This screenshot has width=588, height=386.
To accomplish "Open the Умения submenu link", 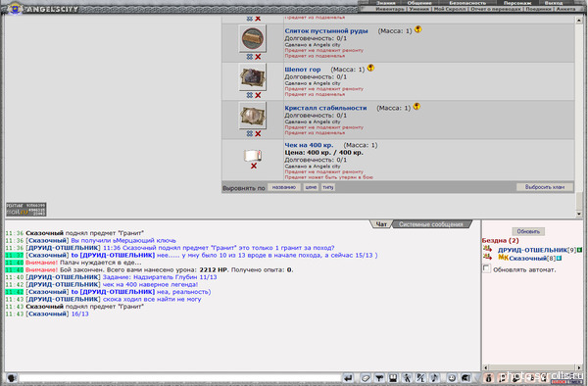I will 419,9.
